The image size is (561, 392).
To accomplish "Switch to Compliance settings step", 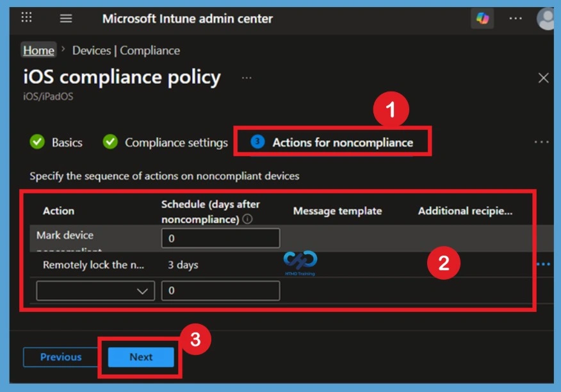I will [165, 142].
